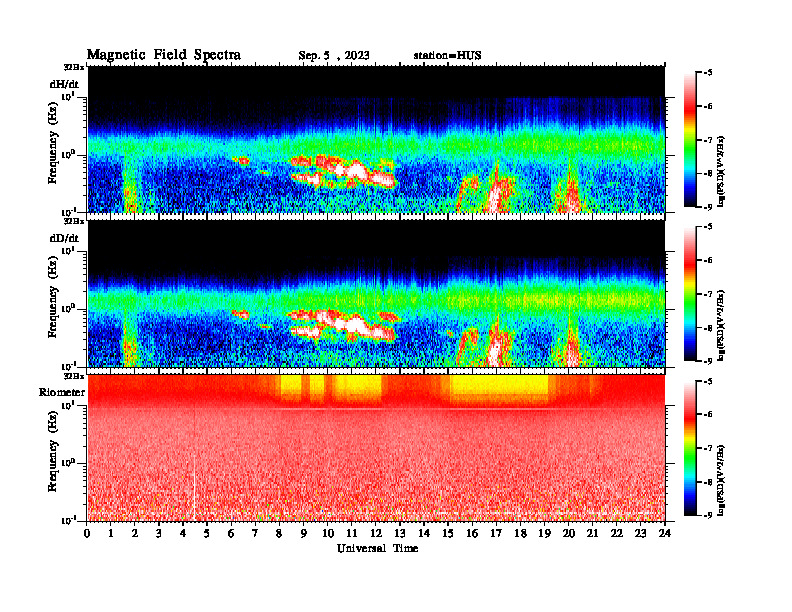This screenshot has height=612, width=792.
Task: Click the "-9" value on dH/dt color bar
Action: pyautogui.click(x=708, y=207)
